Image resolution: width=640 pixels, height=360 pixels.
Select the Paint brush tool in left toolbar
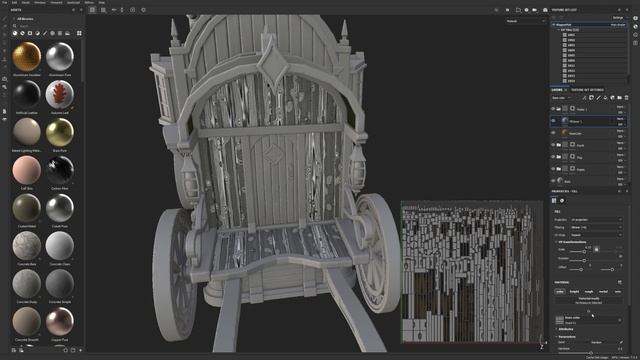tap(4, 19)
